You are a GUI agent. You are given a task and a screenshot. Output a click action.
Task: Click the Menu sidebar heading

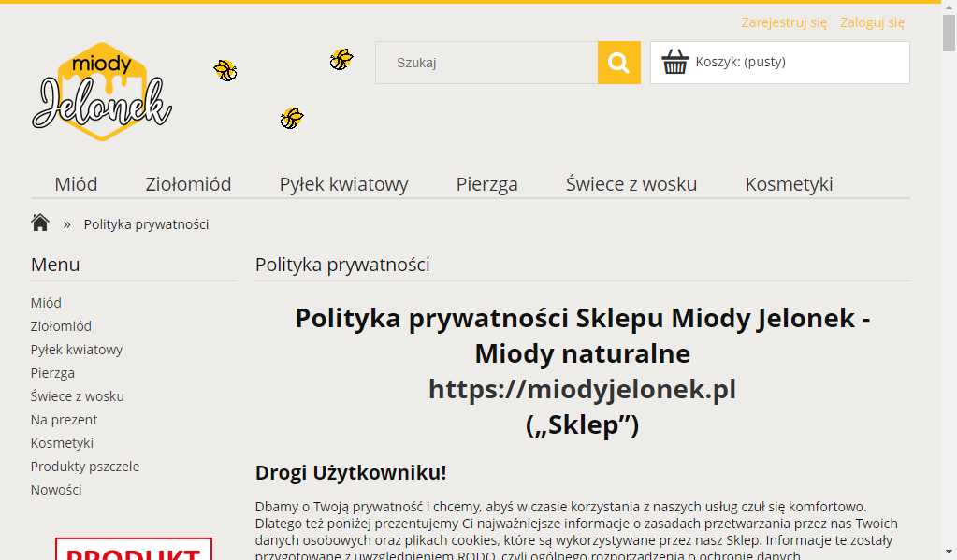[x=55, y=265]
